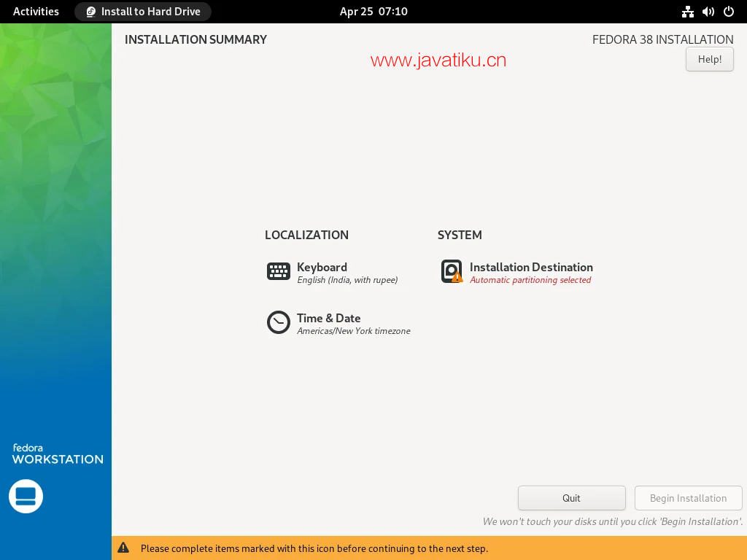The width and height of the screenshot is (747, 560).
Task: Click the 'We won't touch your disks' note
Action: click(613, 521)
